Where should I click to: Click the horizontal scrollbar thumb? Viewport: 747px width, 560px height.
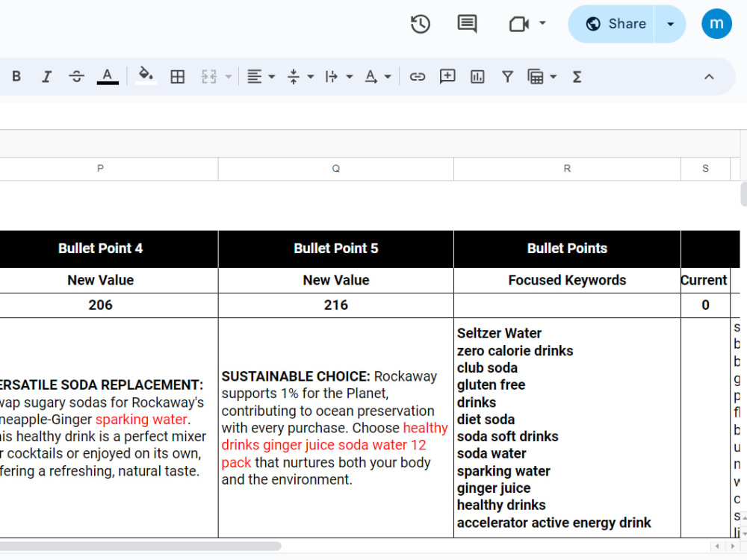pos(140,546)
